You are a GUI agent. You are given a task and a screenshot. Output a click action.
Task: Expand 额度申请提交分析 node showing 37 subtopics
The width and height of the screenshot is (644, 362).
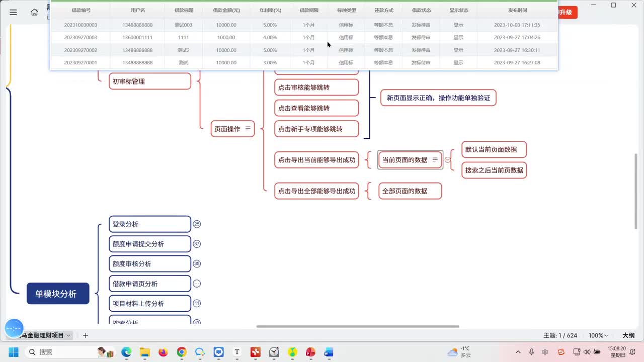[x=197, y=244]
